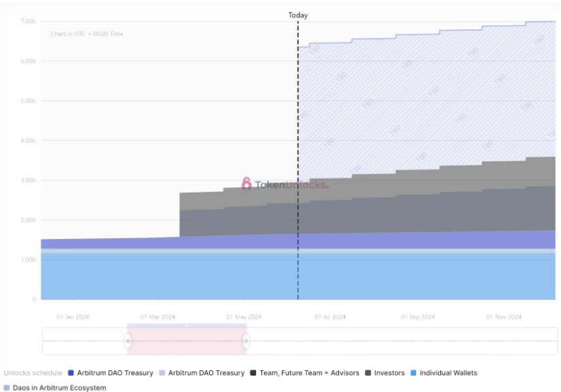Click the top bar of the range selector
Viewport: 561px width, 392px height.
pyautogui.click(x=187, y=325)
